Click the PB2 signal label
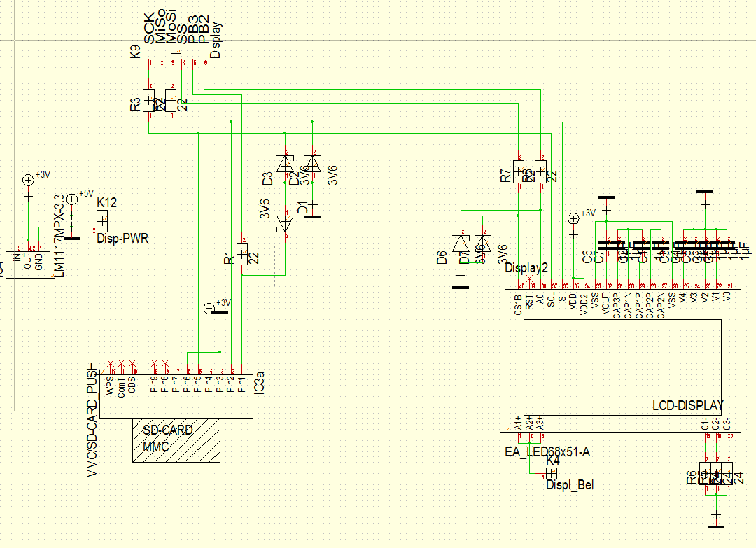The height and width of the screenshot is (548, 756). [204, 31]
